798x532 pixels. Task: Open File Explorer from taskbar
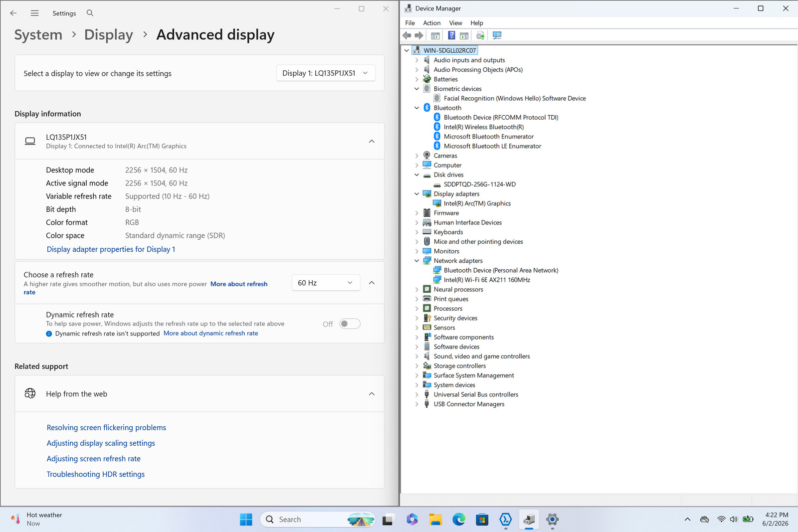(435, 520)
